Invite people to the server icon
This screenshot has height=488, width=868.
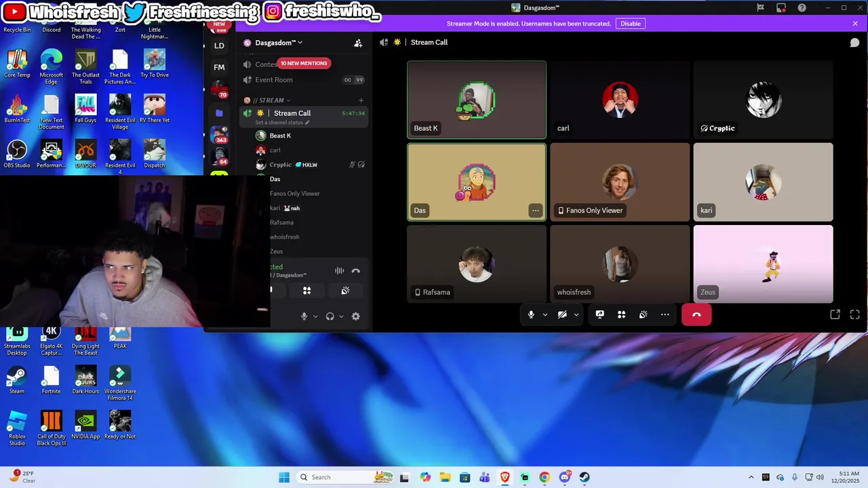coord(358,43)
